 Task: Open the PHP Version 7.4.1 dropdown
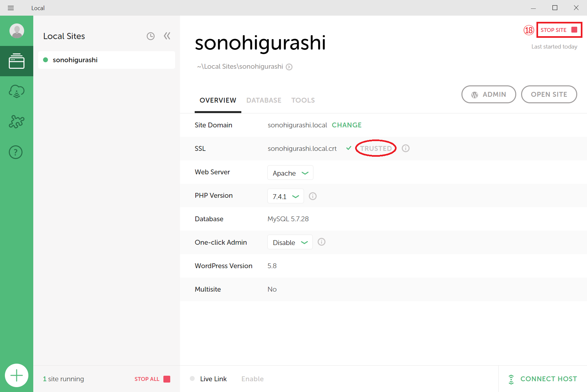(x=286, y=196)
